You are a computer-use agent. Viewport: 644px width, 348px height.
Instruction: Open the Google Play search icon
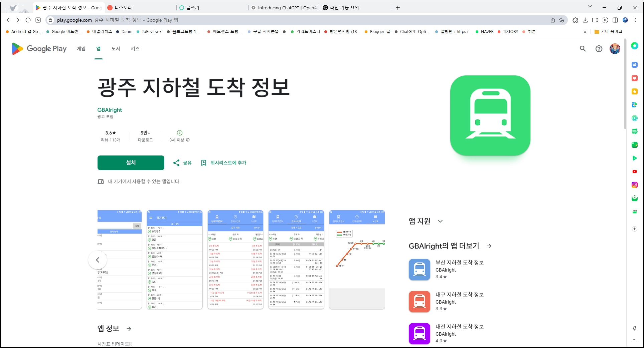coord(582,49)
